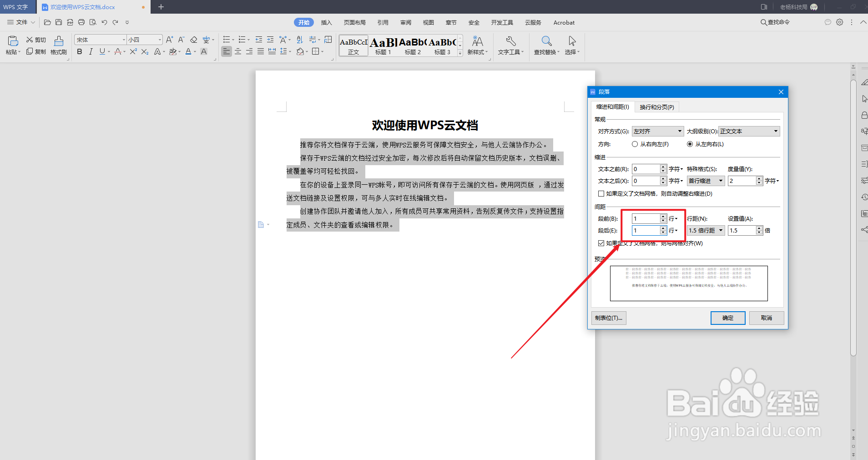Open the font name 宋体 dropdown
The height and width of the screenshot is (460, 868).
pos(123,40)
